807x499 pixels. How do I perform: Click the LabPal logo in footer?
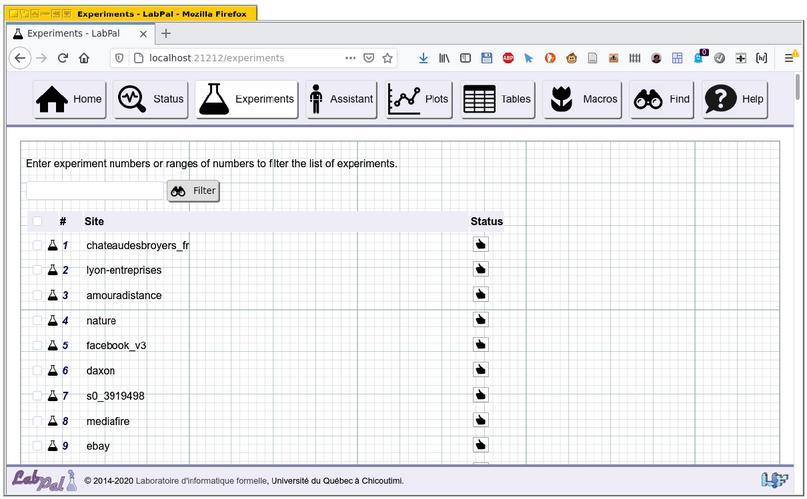tap(44, 480)
